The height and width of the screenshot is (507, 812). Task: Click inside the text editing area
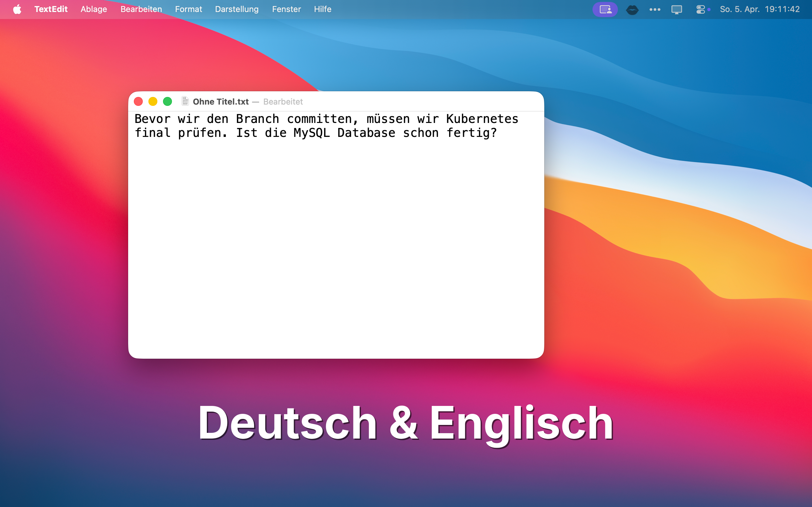(336, 235)
